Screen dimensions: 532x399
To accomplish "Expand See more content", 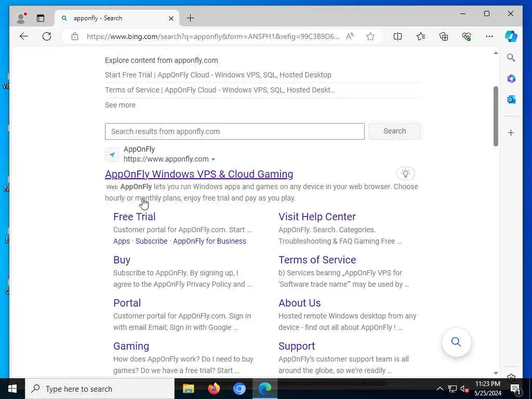I will (120, 105).
